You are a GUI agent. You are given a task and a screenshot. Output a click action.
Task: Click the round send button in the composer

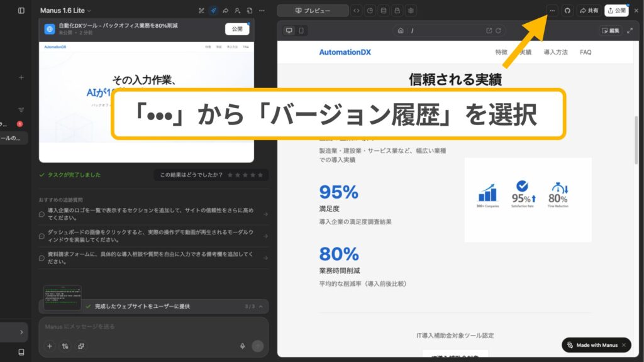(x=257, y=346)
